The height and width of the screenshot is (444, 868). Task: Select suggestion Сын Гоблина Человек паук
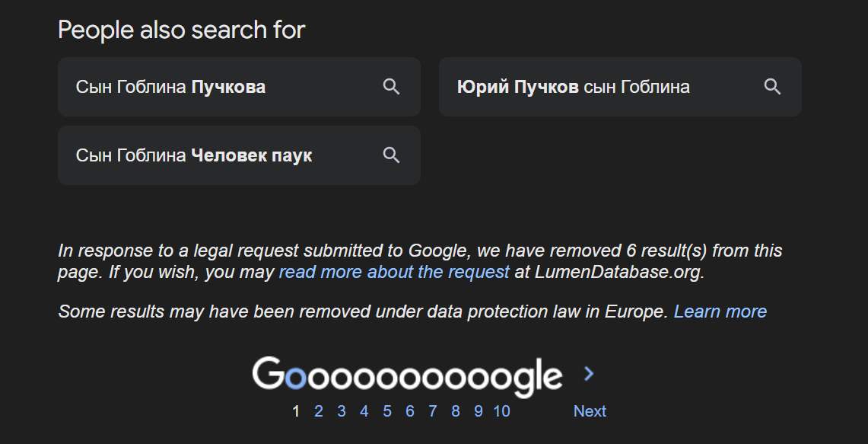click(239, 155)
